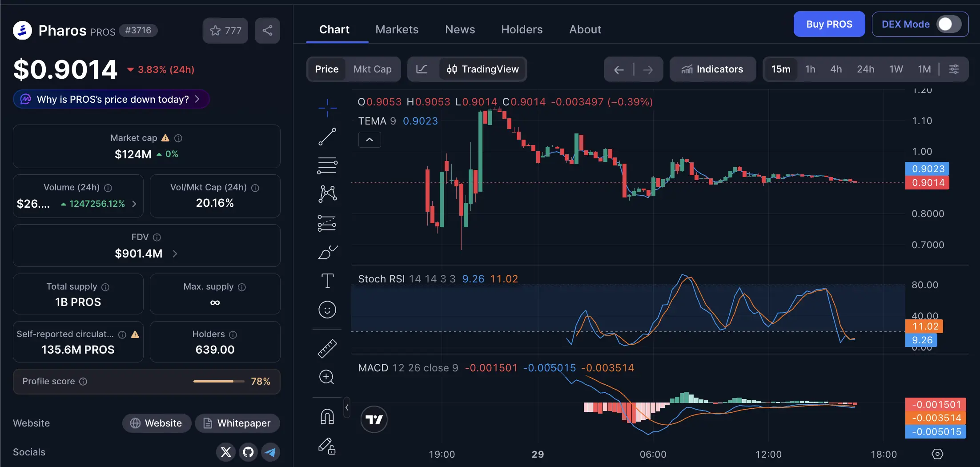This screenshot has height=467, width=980.
Task: Click the TradingView logo watermark
Action: coord(374,419)
